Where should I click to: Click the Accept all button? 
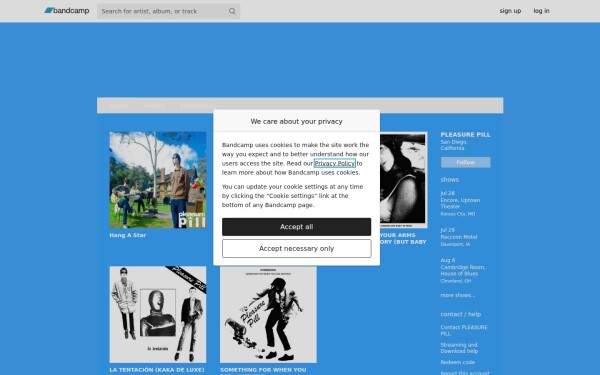tap(297, 227)
